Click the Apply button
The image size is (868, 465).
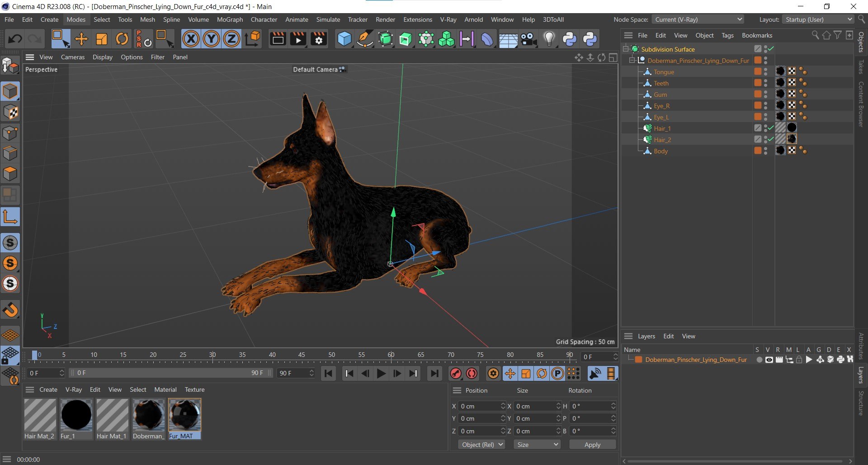[592, 445]
